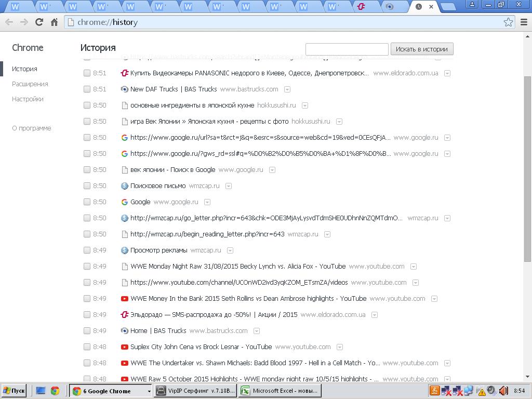Open the Chrome hamburger menu
Screen dimensions: 532x399
[x=524, y=22]
